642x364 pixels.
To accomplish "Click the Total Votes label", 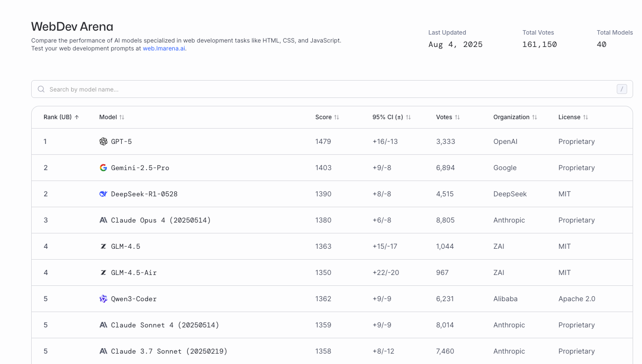I will point(539,33).
